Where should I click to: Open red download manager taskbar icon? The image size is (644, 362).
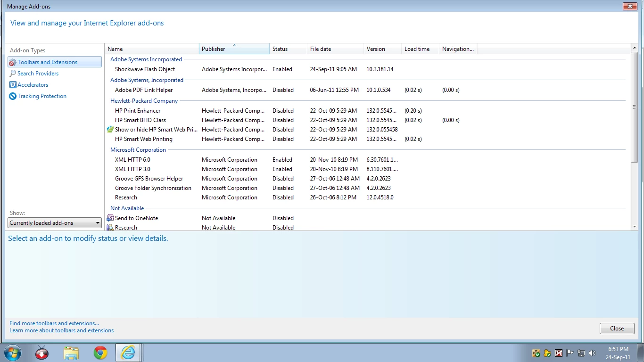42,353
